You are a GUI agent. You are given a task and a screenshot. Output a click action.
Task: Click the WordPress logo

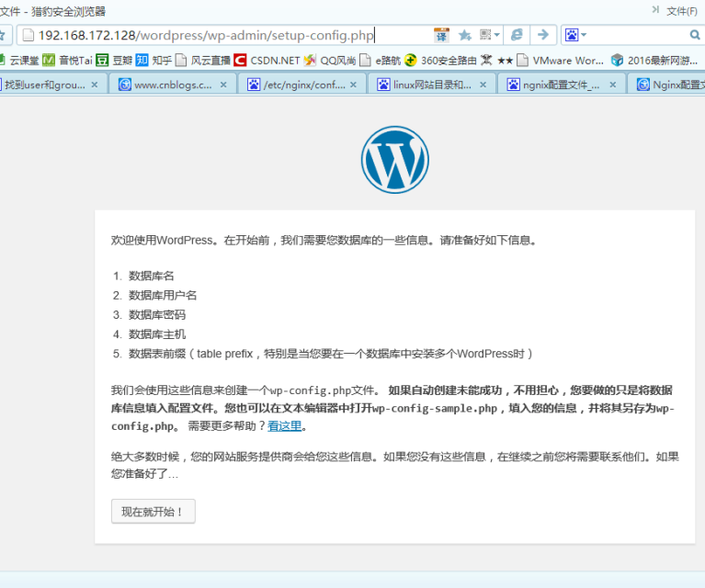coord(394,159)
